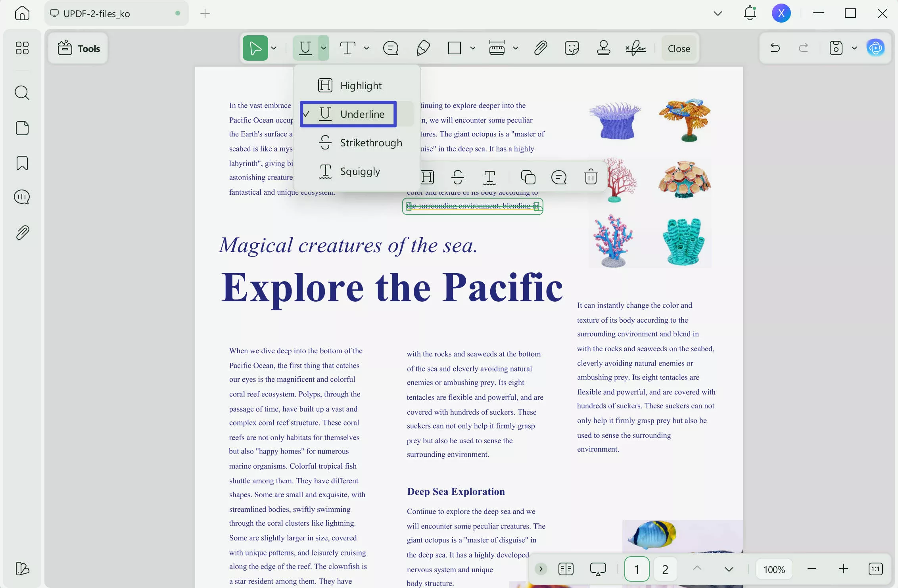Open UPDF AI assistant icon
The image size is (898, 588).
tap(875, 48)
